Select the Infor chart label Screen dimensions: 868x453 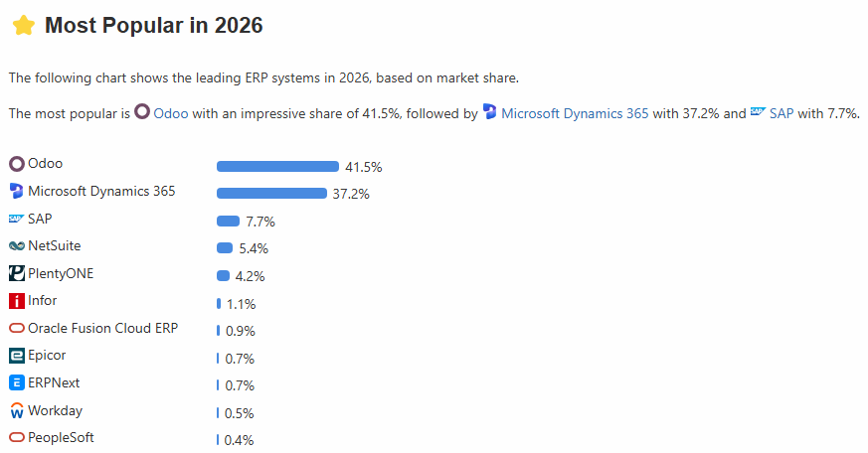(x=43, y=301)
